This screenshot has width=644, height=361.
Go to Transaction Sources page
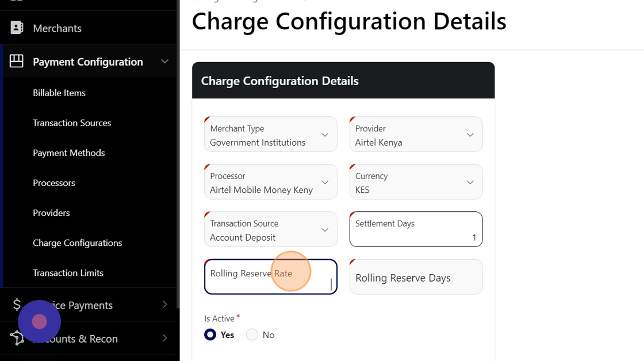pyautogui.click(x=72, y=123)
